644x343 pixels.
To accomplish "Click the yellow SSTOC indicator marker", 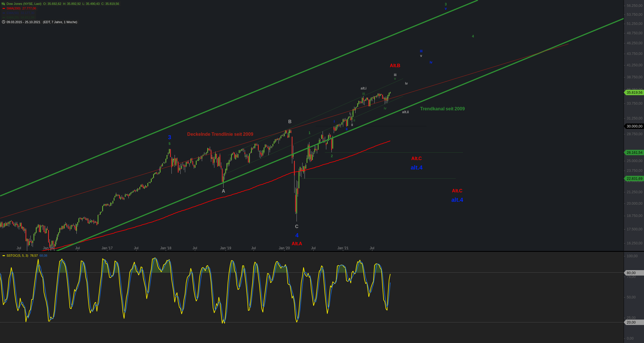I will pos(4,256).
